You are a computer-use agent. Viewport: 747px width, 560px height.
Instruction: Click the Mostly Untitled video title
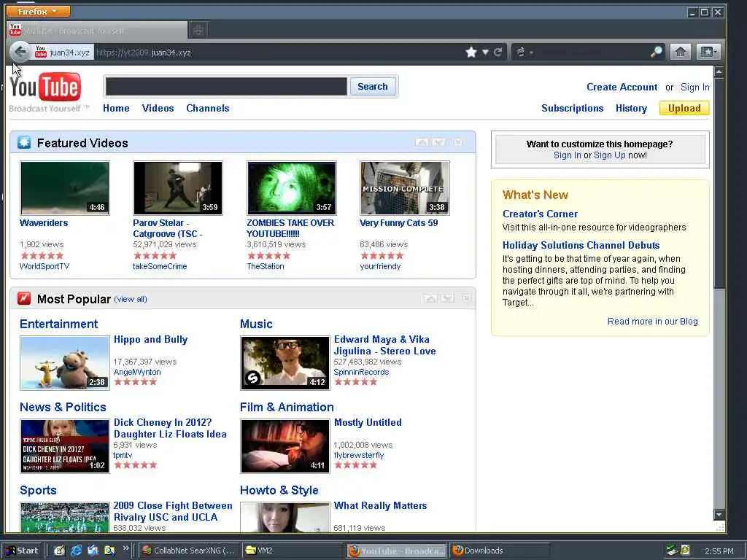368,422
